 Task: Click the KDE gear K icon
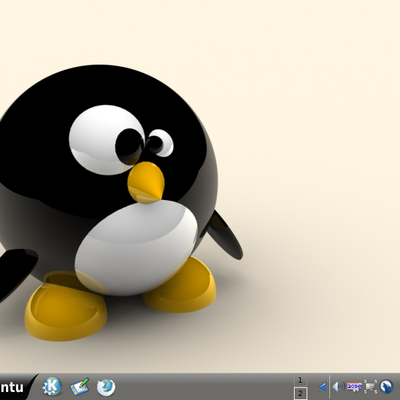click(52, 387)
